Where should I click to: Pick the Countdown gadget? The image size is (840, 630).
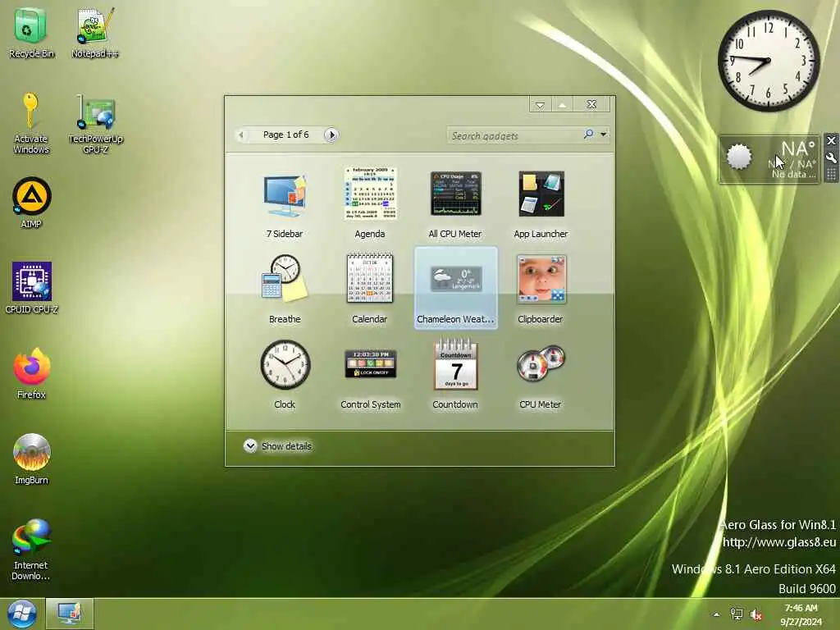(x=455, y=374)
